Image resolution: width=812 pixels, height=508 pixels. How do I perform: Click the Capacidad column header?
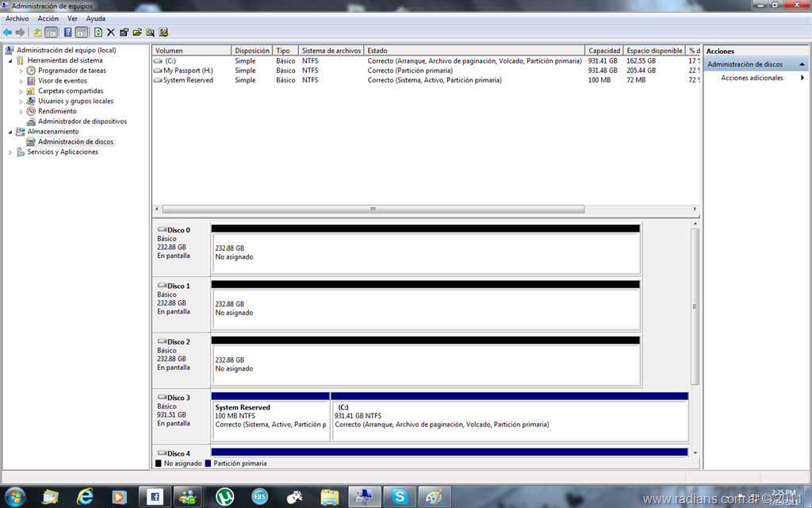point(604,51)
